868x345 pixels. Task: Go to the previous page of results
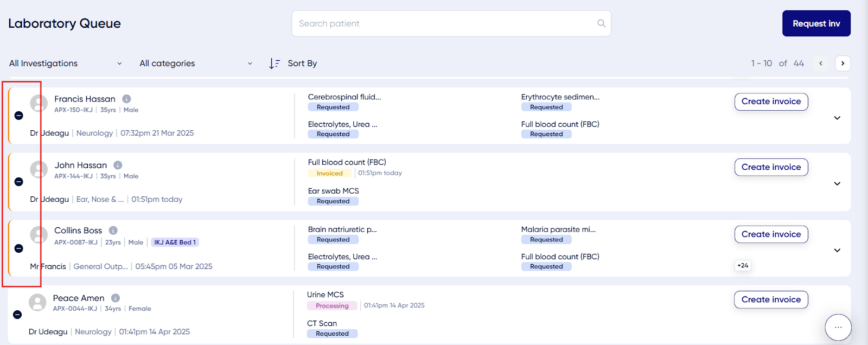pos(821,63)
